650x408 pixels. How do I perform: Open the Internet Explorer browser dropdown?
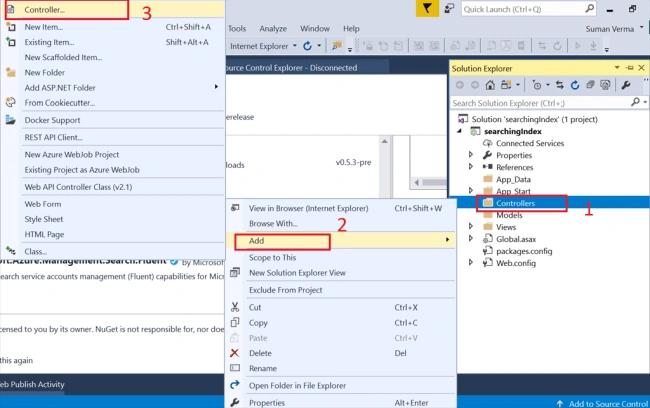[295, 46]
